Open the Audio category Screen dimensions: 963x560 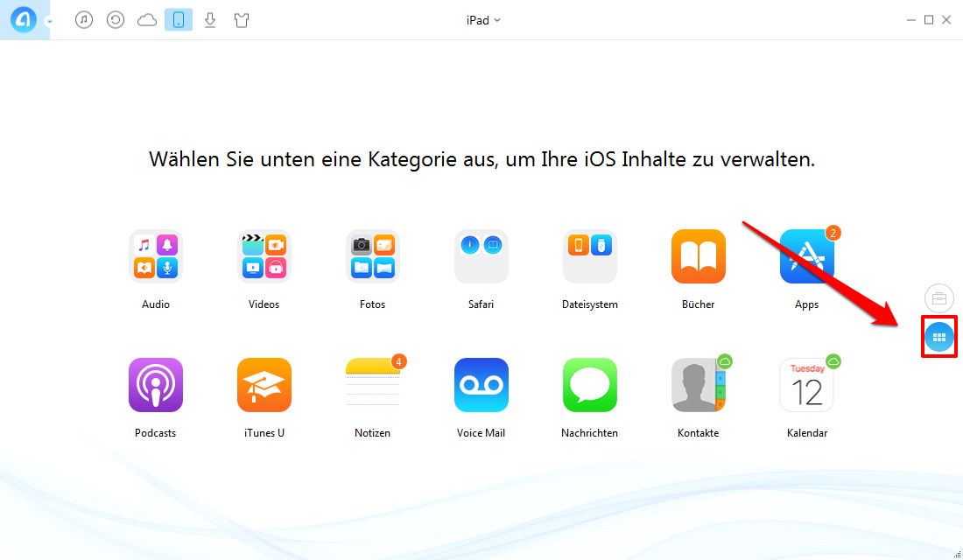pyautogui.click(x=155, y=256)
